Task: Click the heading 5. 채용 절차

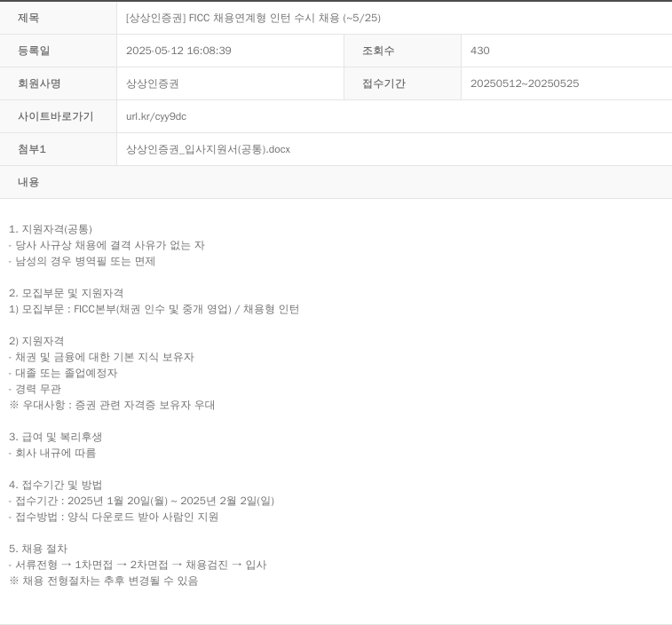Action: [38, 549]
